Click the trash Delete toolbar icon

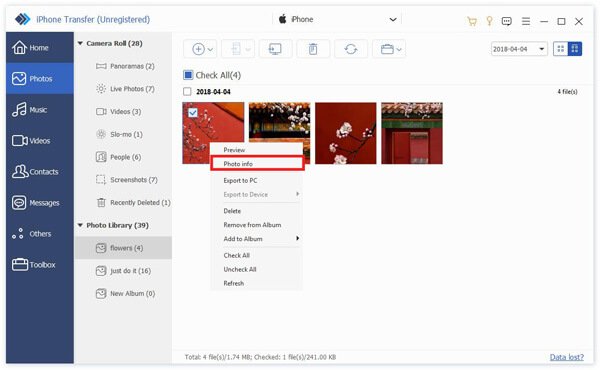click(x=313, y=49)
